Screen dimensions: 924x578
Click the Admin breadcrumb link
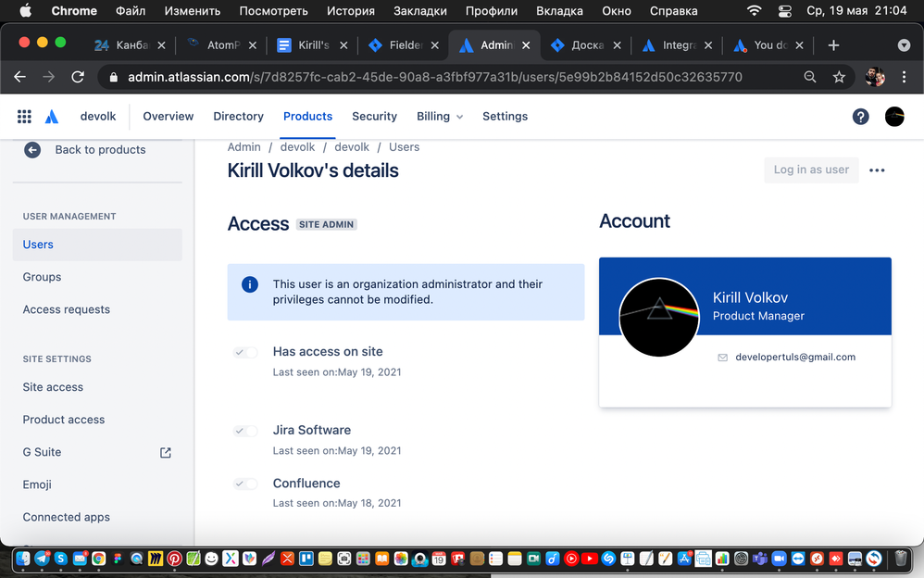point(244,147)
